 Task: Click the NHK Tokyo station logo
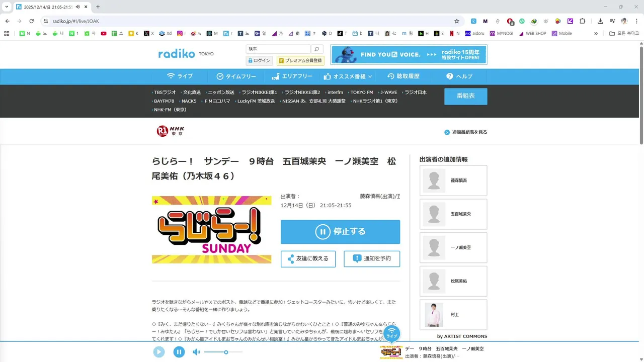170,131
